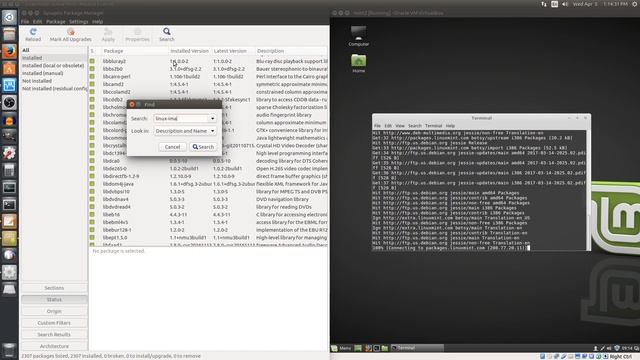Open the Files manager icon in the launcher
The image size is (640, 360).
[9, 34]
